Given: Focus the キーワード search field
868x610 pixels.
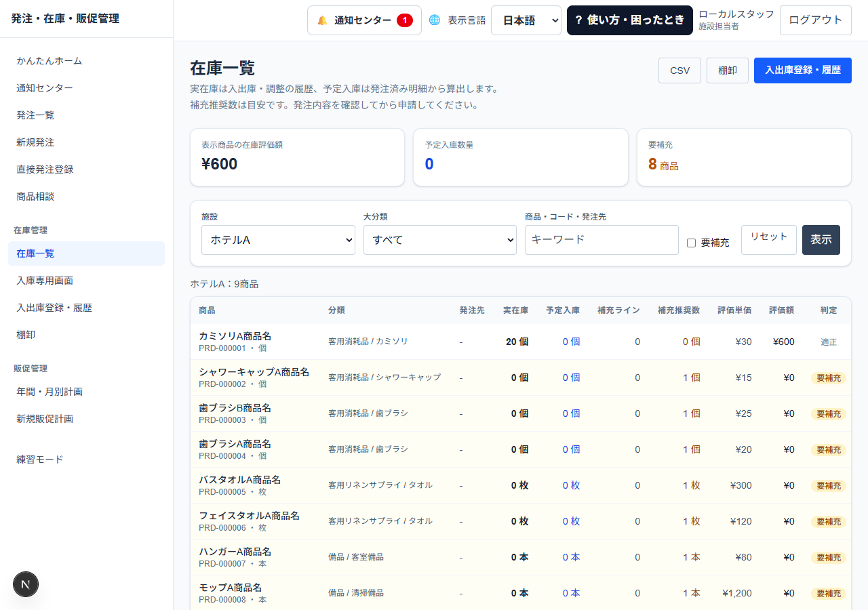Looking at the screenshot, I should pos(601,240).
